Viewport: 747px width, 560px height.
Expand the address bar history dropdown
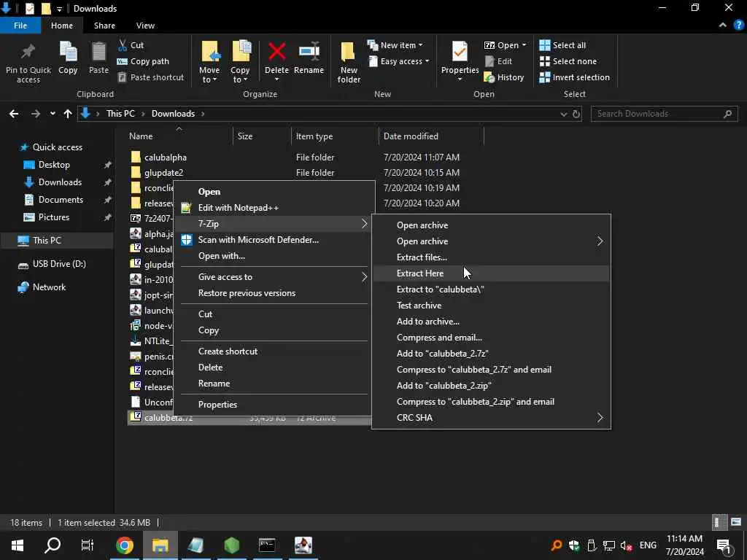(x=564, y=114)
